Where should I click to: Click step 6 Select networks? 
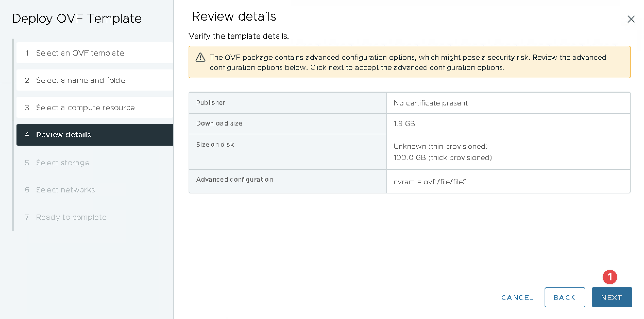(x=65, y=190)
